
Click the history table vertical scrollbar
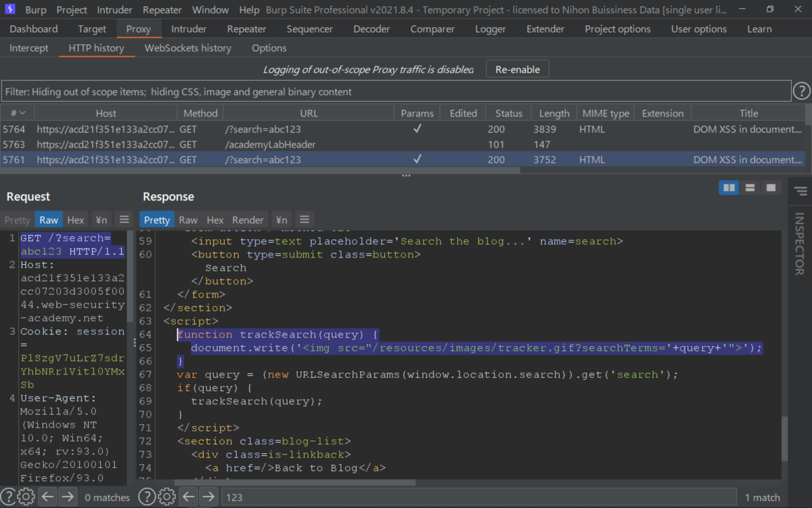pos(809,117)
